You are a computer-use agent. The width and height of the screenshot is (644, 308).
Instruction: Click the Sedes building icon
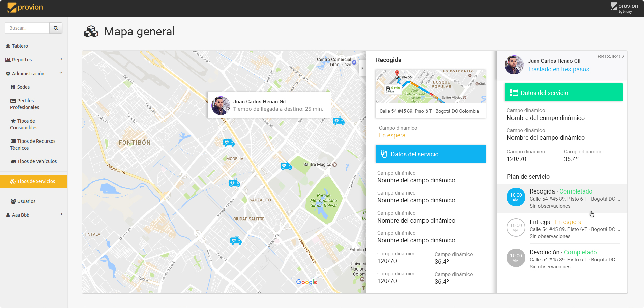click(13, 87)
